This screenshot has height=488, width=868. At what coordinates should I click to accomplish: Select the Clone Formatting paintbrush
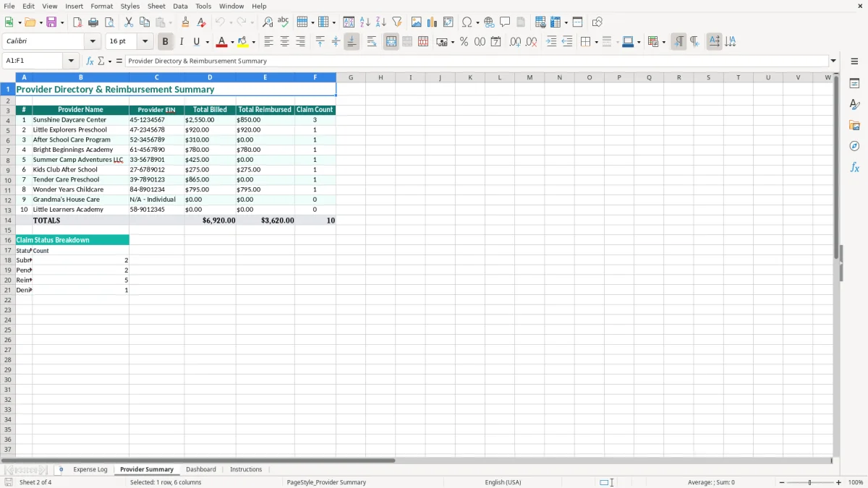(185, 22)
